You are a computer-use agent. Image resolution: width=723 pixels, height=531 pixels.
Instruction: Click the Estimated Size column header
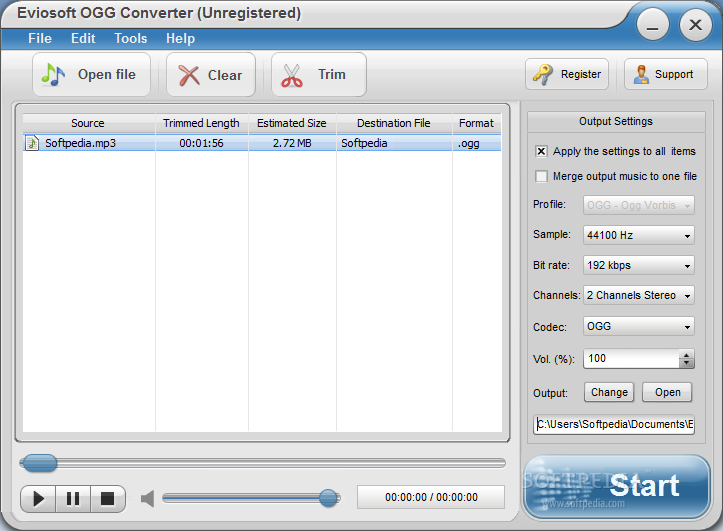pyautogui.click(x=292, y=123)
